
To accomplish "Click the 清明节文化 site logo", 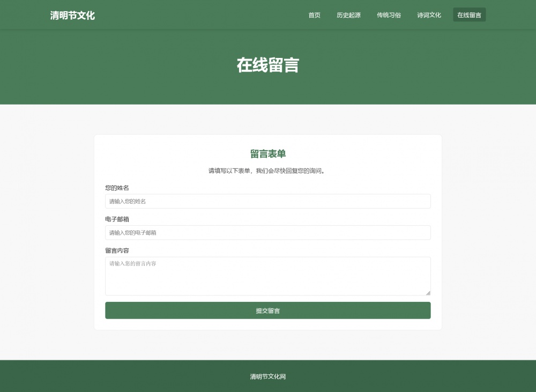I will pos(72,16).
